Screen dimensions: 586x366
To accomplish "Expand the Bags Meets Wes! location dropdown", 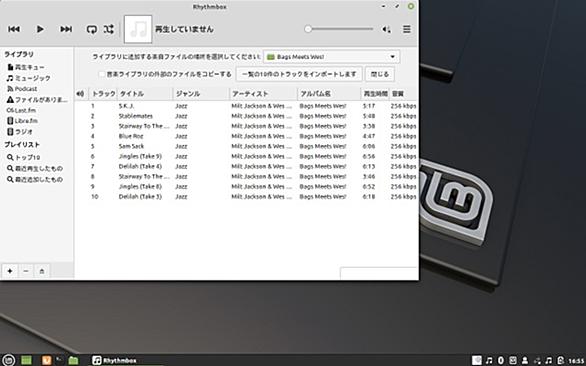I will coord(331,57).
